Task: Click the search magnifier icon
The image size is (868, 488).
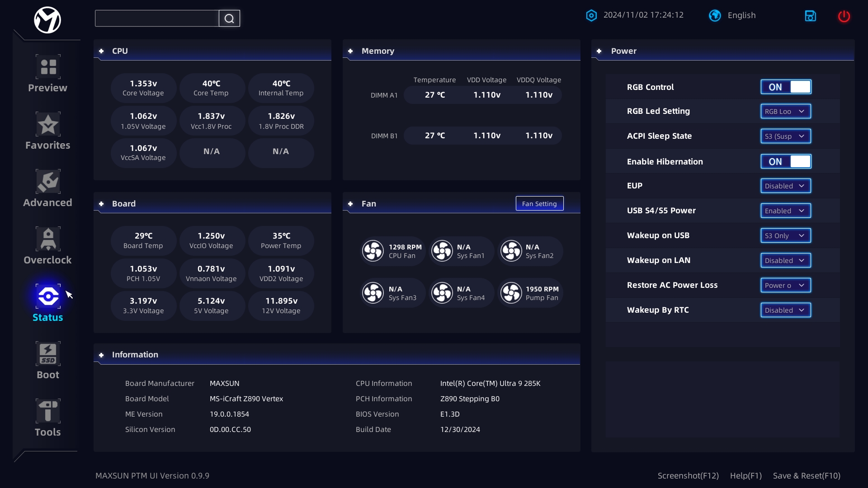Action: tap(229, 19)
